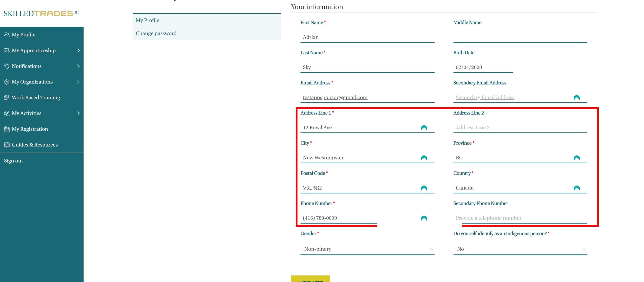
Task: Expand My Apprenticeship submenu chevron
Action: 79,51
